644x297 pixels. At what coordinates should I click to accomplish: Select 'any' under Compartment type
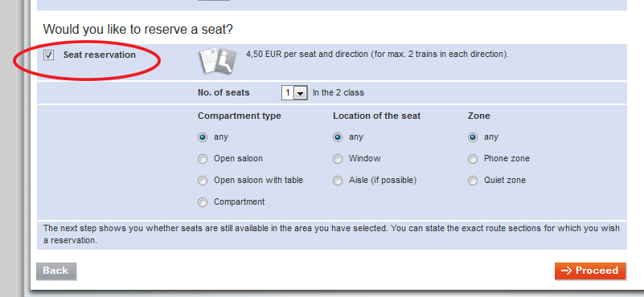[203, 137]
